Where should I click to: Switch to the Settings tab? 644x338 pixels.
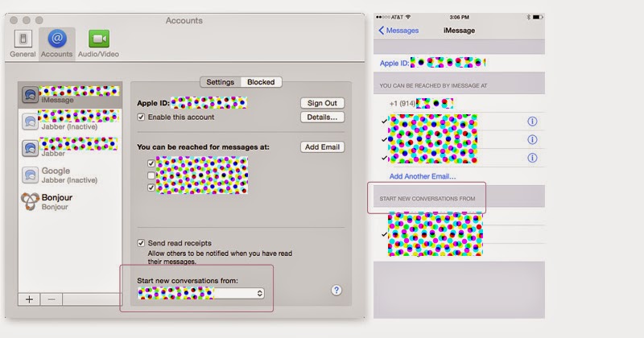pos(220,82)
